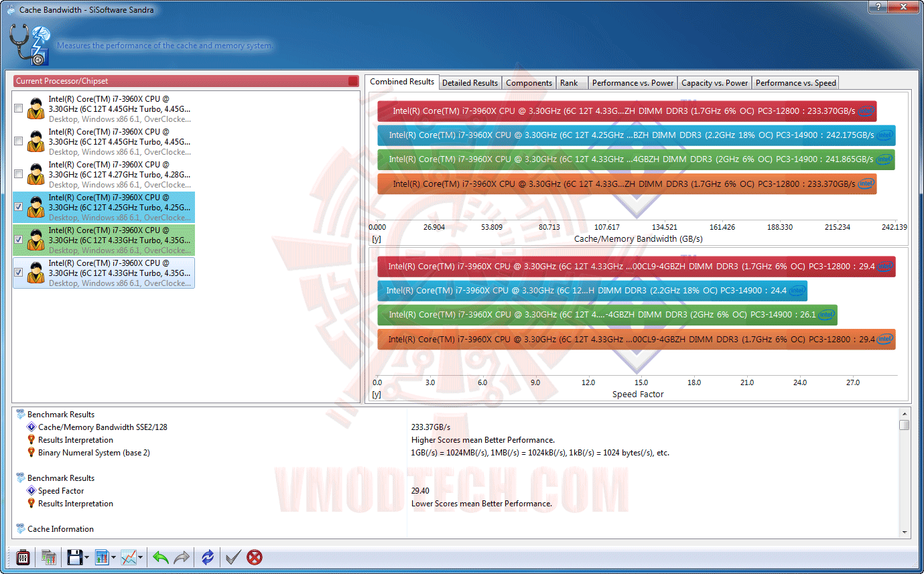Viewport: 924px width, 574px height.
Task: Click Intel logo on green 241.865GB/s bar
Action: (x=884, y=159)
